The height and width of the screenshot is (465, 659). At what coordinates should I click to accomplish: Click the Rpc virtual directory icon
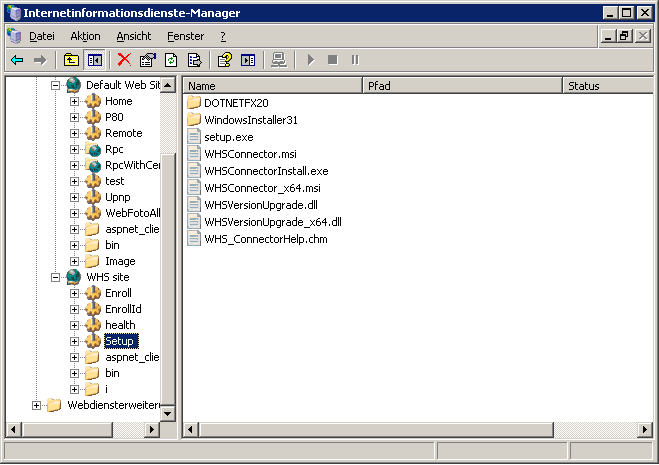[93, 149]
